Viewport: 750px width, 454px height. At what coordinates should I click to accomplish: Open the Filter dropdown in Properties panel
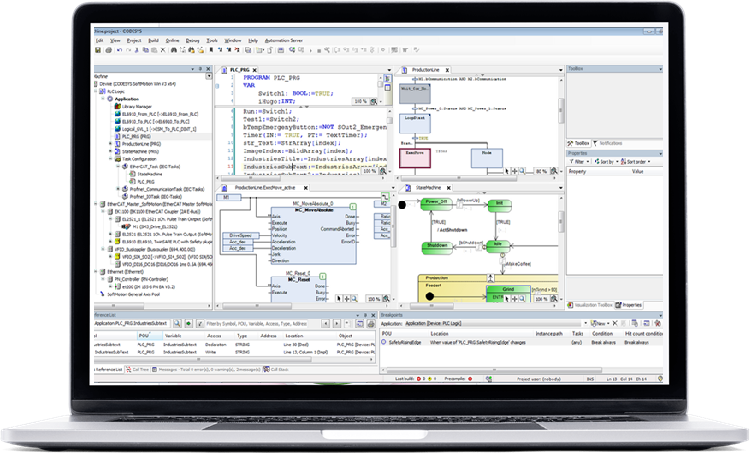click(x=579, y=162)
